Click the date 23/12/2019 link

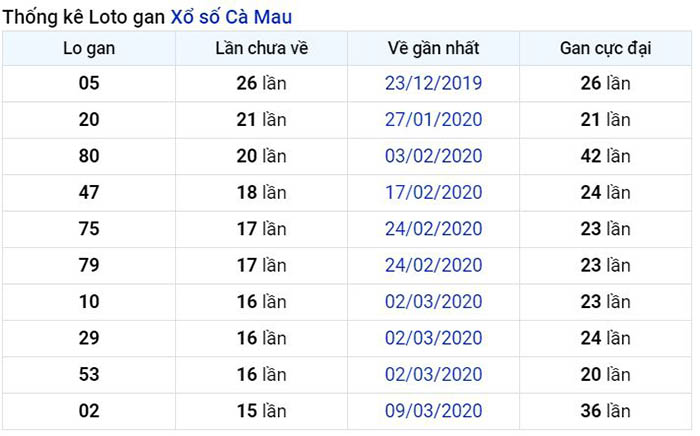point(433,83)
